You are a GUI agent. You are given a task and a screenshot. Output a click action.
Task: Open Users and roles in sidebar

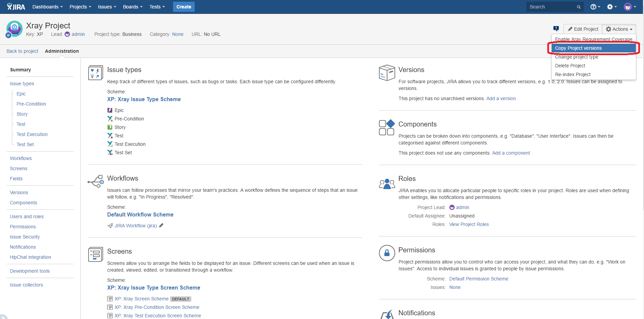[27, 217]
